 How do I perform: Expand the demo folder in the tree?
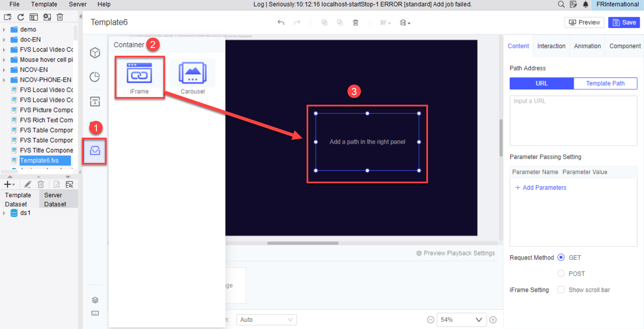[4, 29]
